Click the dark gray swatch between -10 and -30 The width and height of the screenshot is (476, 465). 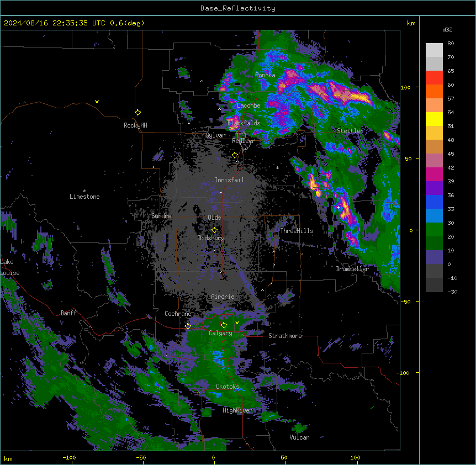pos(434,285)
